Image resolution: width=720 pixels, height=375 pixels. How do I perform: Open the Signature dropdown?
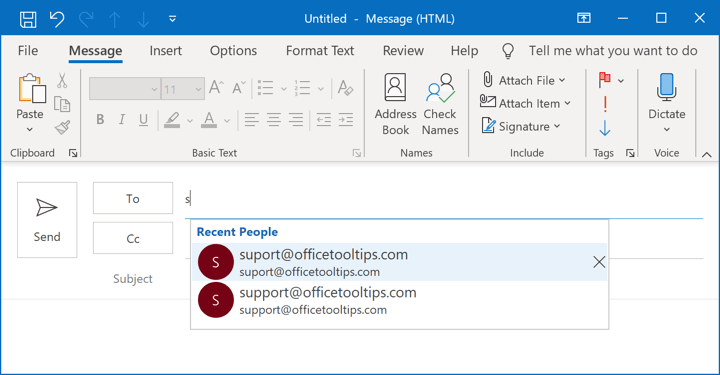tap(521, 126)
